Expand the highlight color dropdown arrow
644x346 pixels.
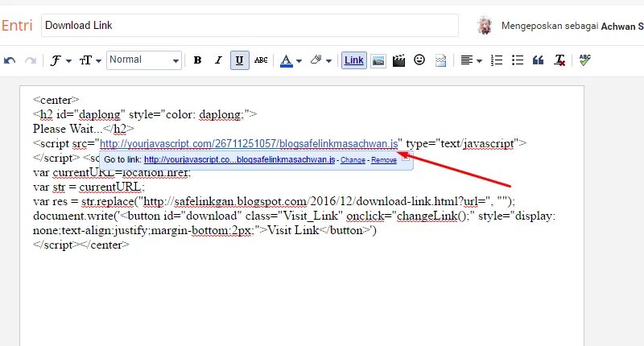(x=328, y=61)
